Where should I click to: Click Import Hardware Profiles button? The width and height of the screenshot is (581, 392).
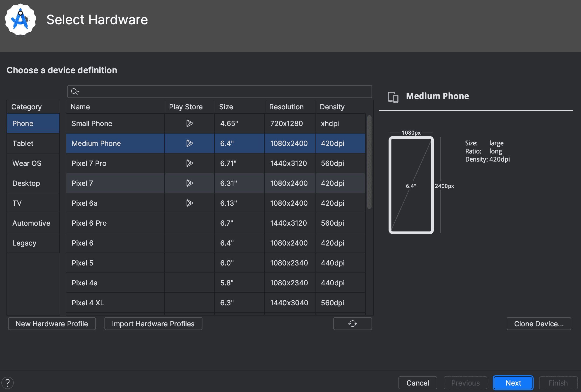(x=153, y=324)
